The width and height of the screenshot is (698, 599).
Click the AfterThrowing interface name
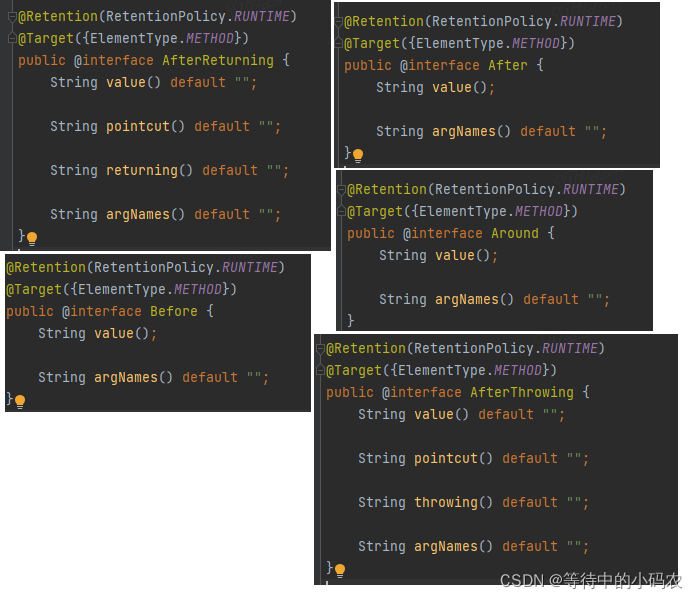[x=522, y=393]
